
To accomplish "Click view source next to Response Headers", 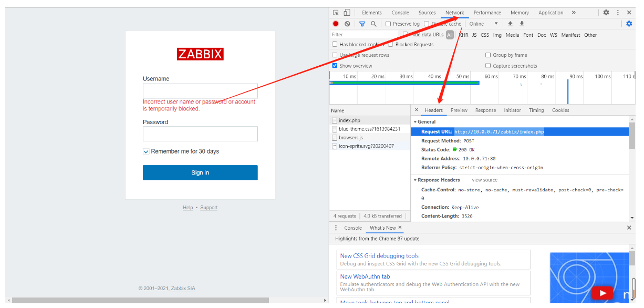I will tap(484, 180).
